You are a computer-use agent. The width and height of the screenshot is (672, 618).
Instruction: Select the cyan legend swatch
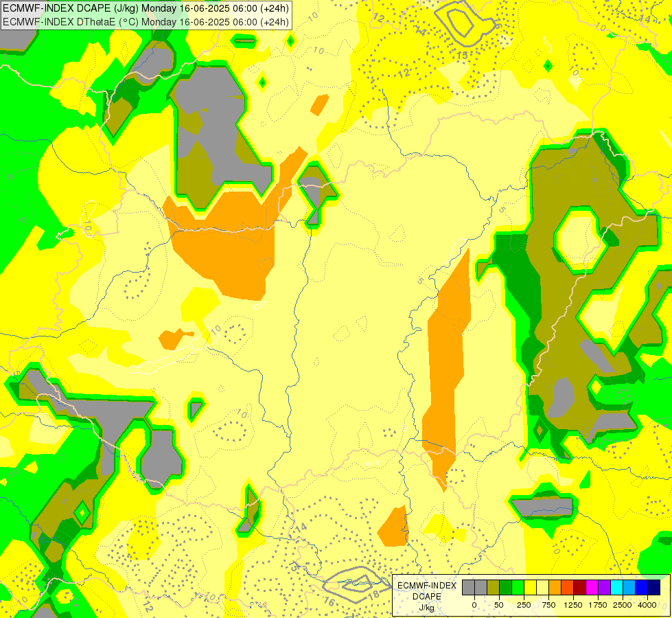click(616, 587)
